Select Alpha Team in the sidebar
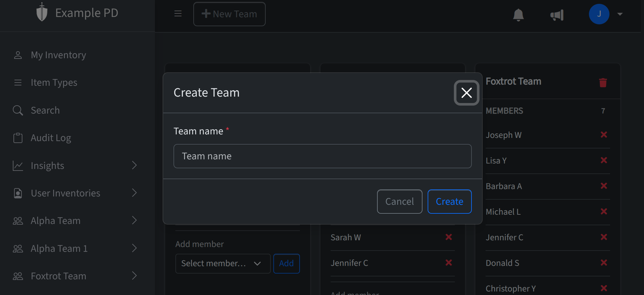Screen dimensions: 644x295 [x=56, y=220]
